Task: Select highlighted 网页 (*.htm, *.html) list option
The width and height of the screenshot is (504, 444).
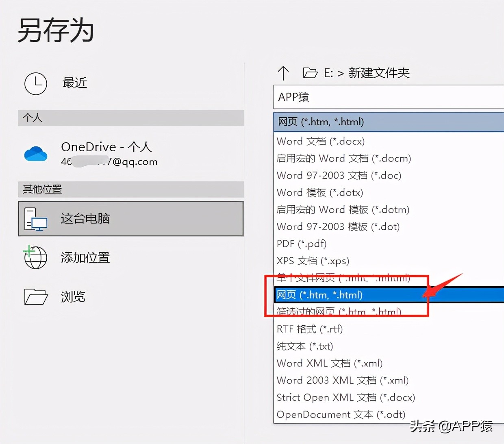Action: [x=389, y=295]
